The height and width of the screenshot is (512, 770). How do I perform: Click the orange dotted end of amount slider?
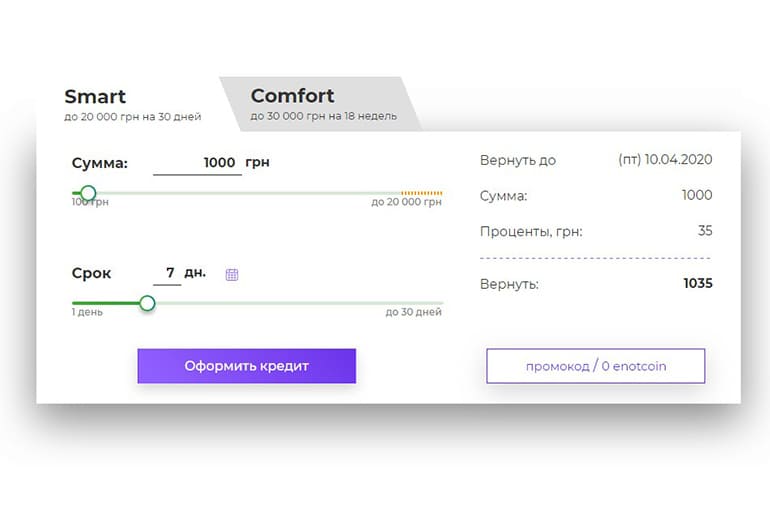tap(421, 193)
